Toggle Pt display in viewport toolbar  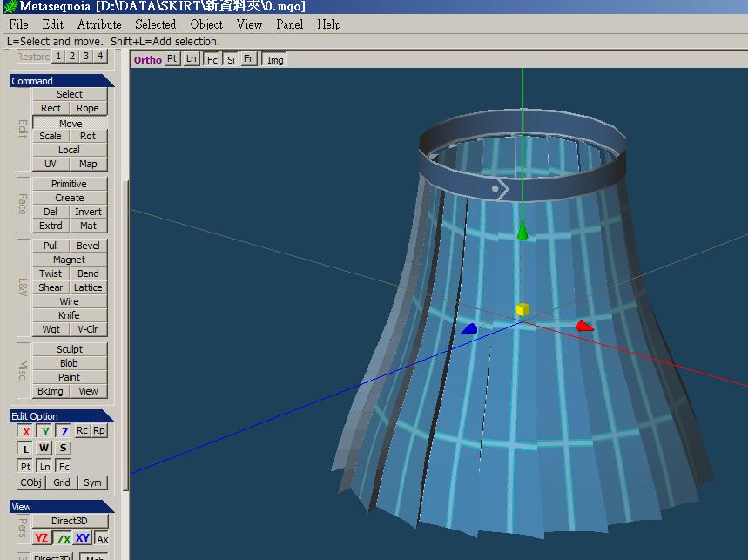click(172, 59)
